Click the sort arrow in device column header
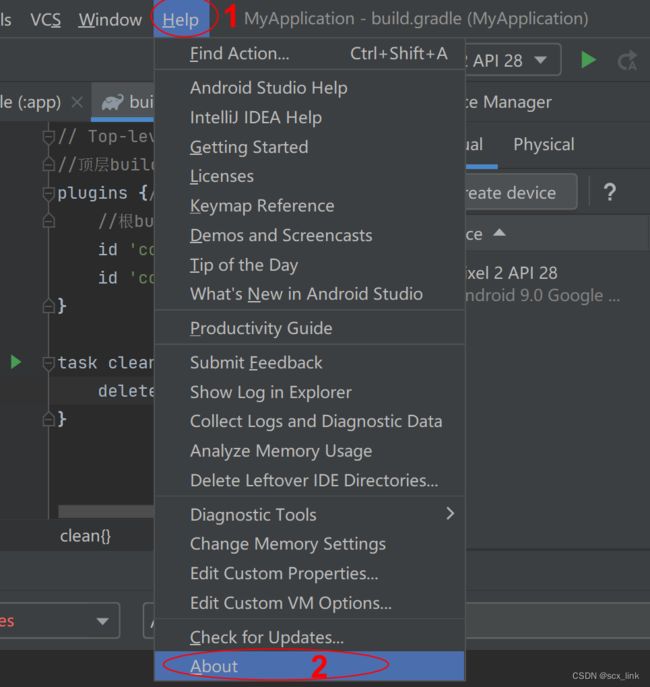650x687 pixels. coord(499,233)
